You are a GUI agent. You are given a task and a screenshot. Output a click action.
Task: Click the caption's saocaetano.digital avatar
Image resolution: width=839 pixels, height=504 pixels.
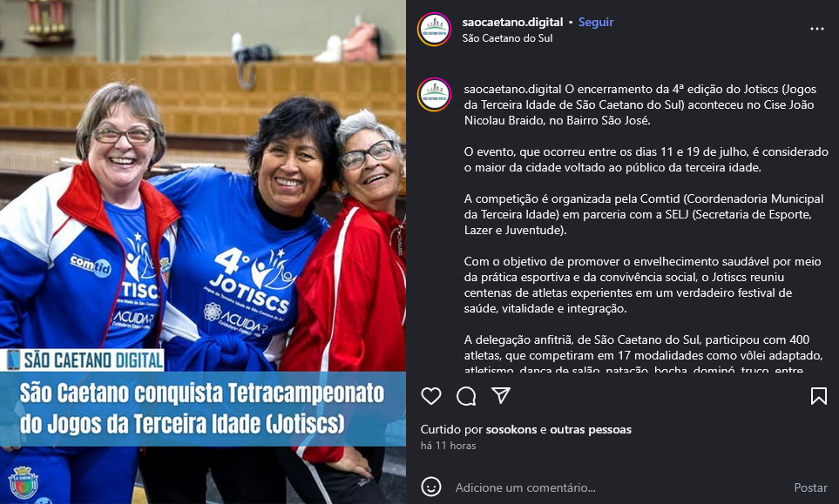click(x=434, y=95)
